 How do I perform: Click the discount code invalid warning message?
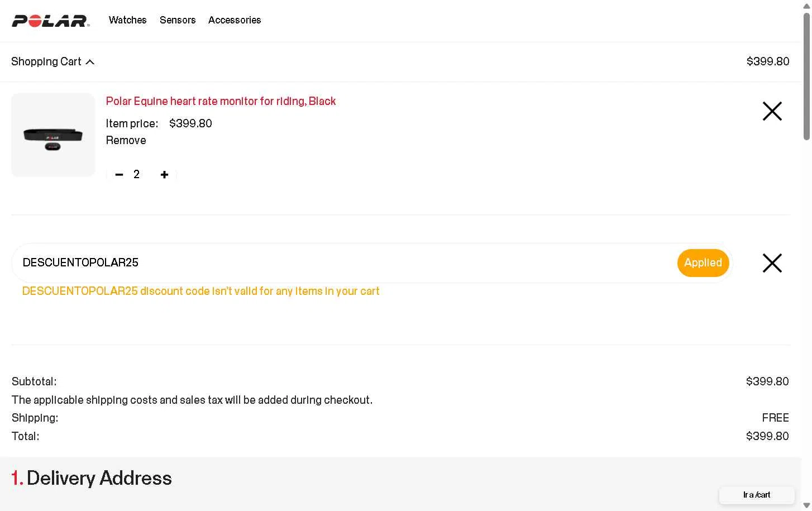(200, 291)
